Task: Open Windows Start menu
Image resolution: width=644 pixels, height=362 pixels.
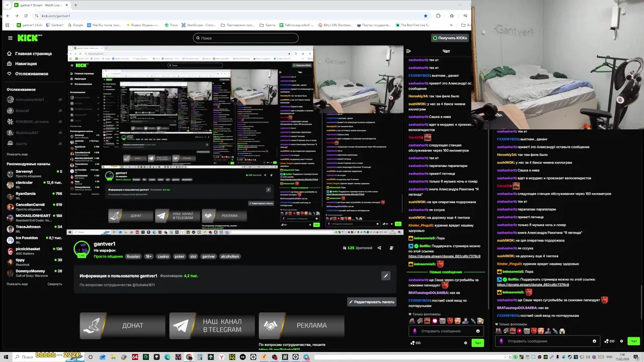Action: click(6, 357)
